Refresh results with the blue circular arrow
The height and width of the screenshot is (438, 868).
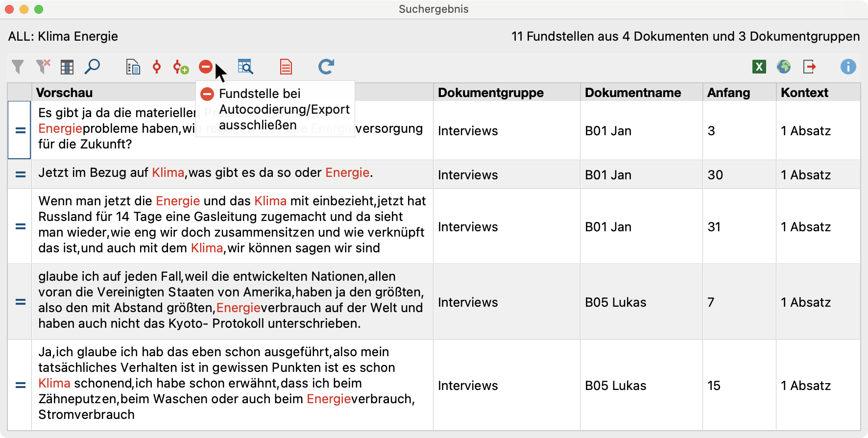pyautogui.click(x=326, y=67)
